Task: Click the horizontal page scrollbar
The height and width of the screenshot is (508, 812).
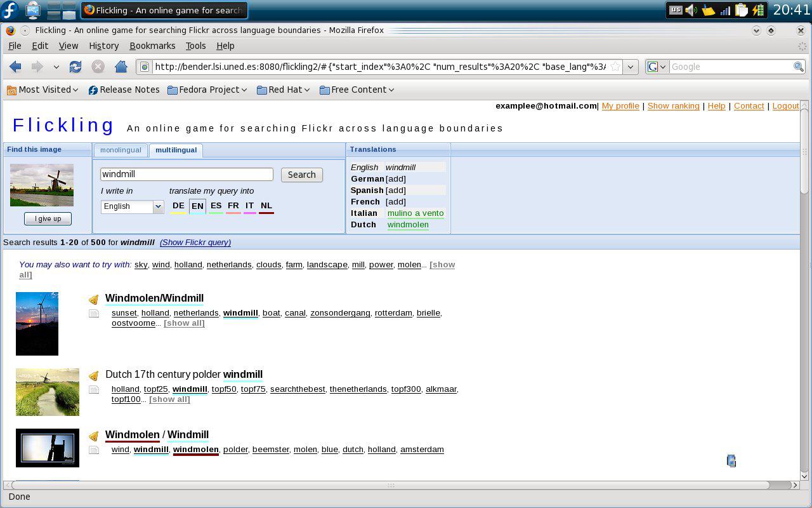Action: [391, 485]
